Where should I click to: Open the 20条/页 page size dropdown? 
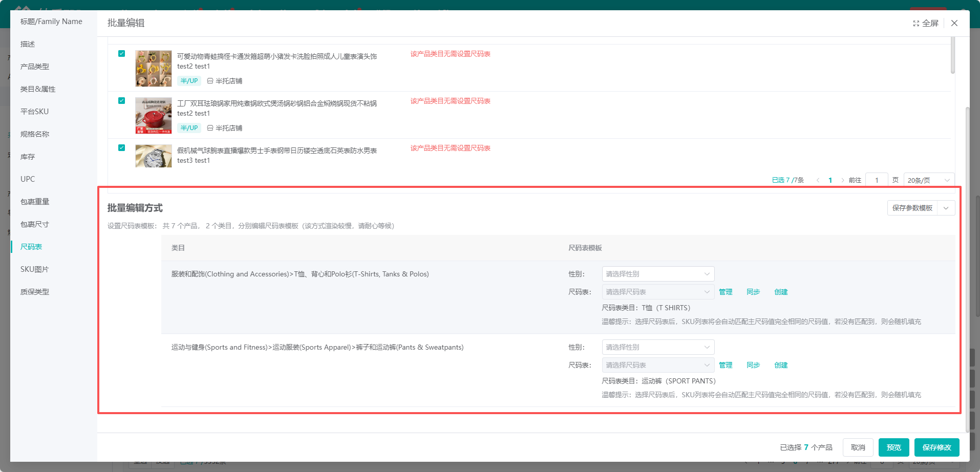click(929, 180)
